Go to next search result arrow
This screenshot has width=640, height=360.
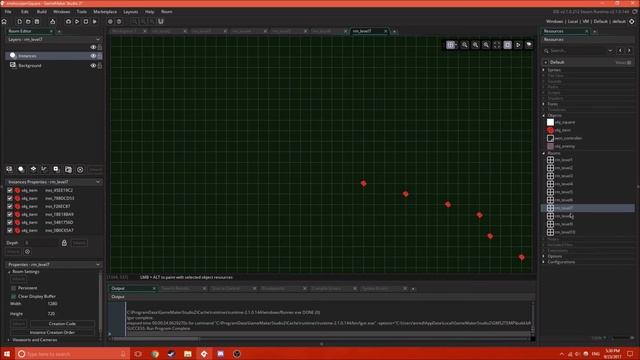[629, 51]
